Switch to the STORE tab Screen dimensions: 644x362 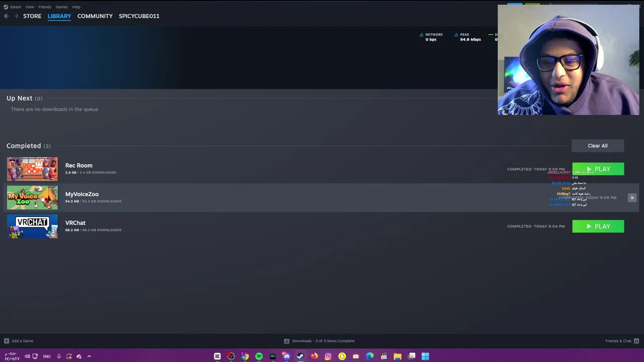click(x=32, y=16)
